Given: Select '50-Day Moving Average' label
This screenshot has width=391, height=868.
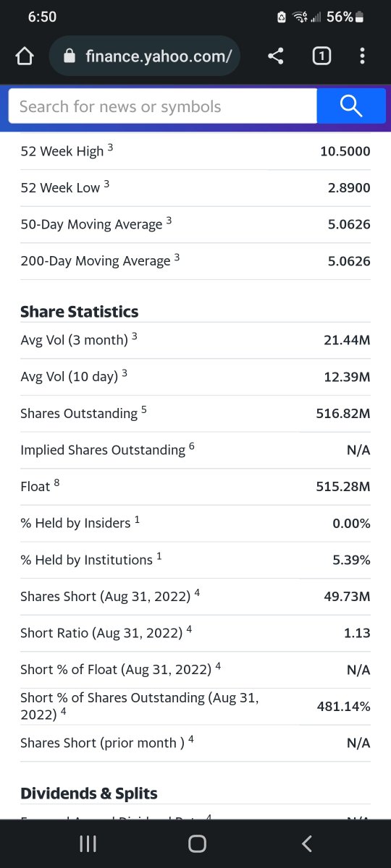Looking at the screenshot, I should [x=91, y=224].
